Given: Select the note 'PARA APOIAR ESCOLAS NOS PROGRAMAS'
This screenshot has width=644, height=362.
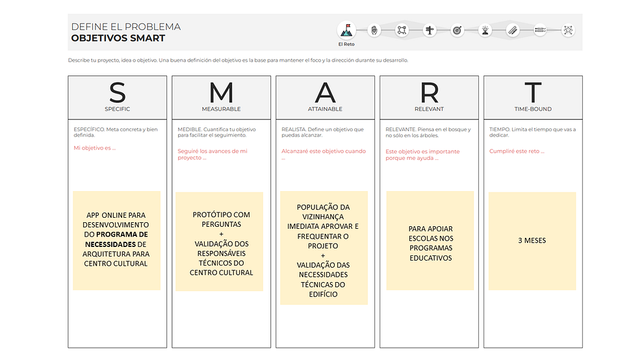Looking at the screenshot, I should point(430,240).
